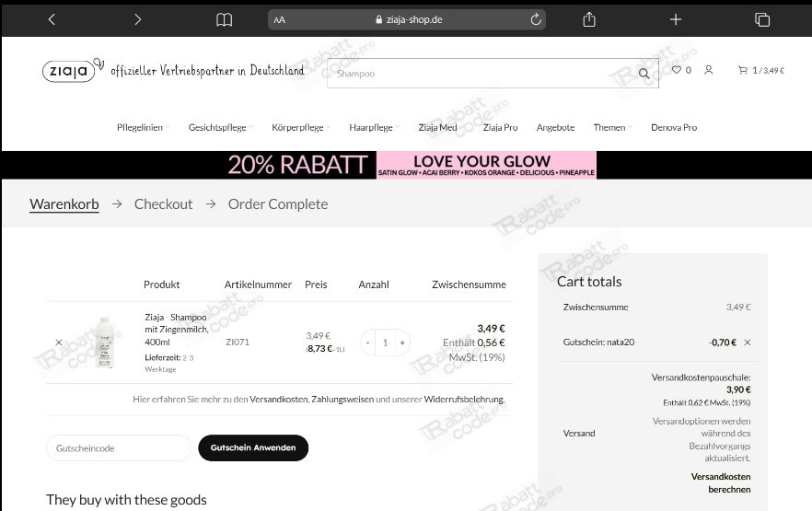The height and width of the screenshot is (511, 812).
Task: Click the Love Your Glow pink banner
Action: (x=486, y=165)
